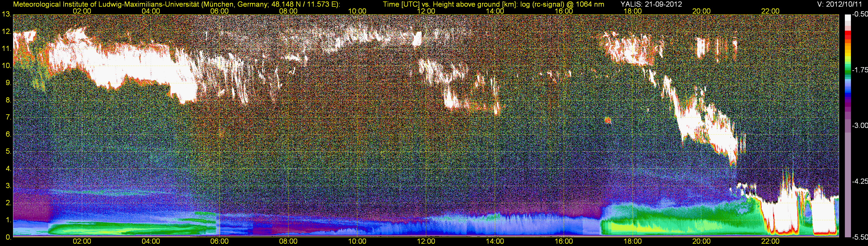Click the 7. height axis label

pyautogui.click(x=8, y=117)
